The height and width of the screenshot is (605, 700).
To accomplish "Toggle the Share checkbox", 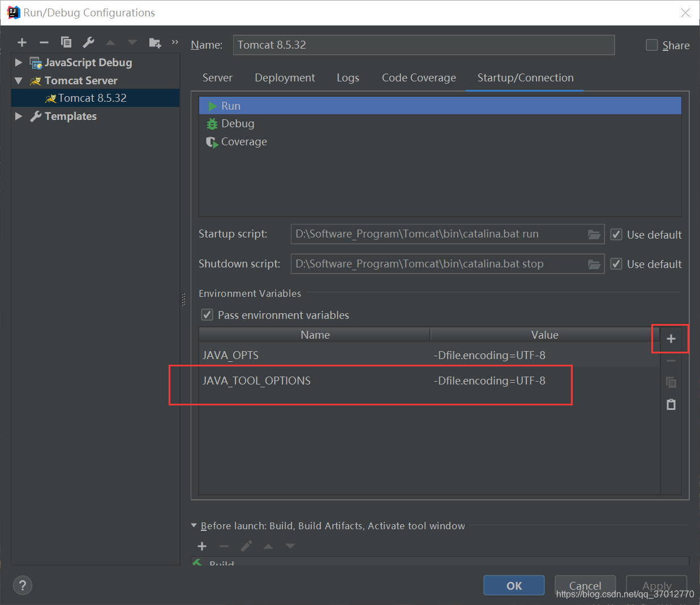I will [652, 45].
